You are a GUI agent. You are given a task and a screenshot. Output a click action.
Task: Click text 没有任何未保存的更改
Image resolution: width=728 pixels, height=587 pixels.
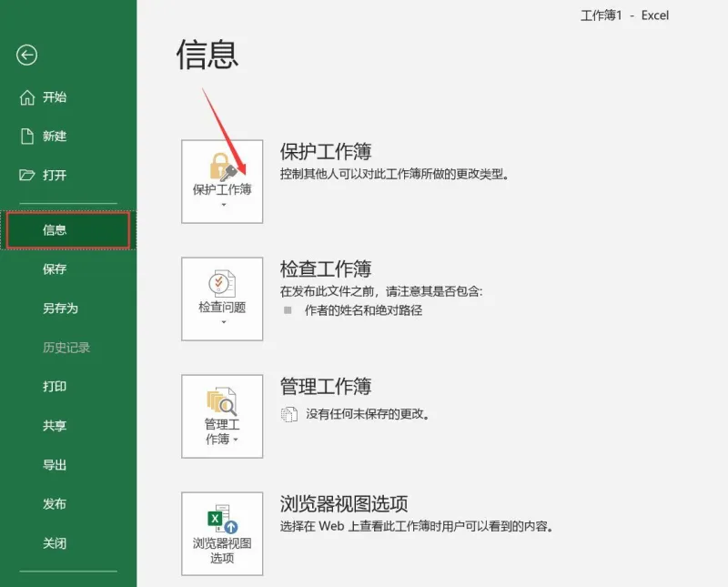[x=368, y=414]
